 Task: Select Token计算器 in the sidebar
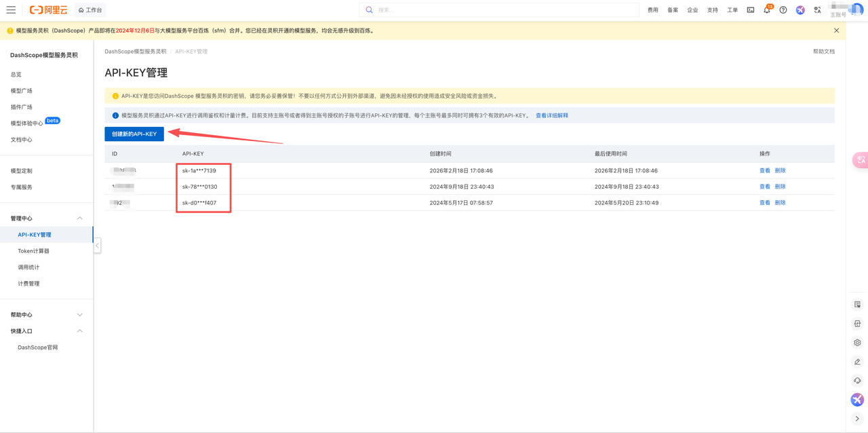coord(34,251)
